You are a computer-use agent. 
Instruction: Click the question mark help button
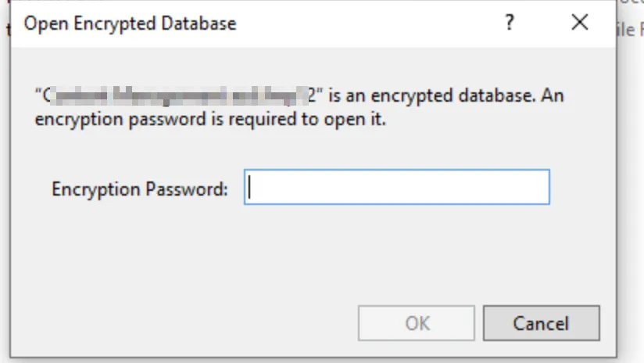tap(509, 23)
